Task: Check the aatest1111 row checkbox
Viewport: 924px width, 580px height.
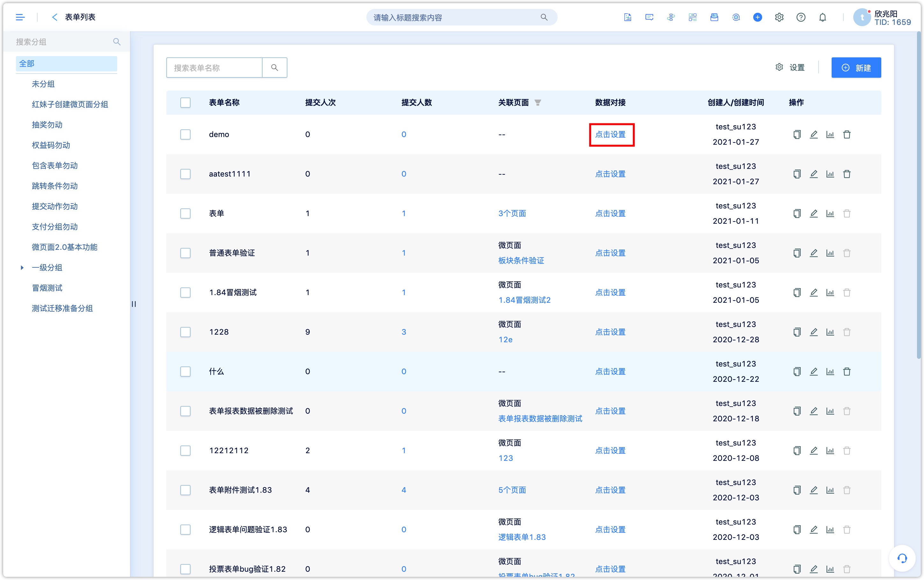Action: click(x=185, y=174)
